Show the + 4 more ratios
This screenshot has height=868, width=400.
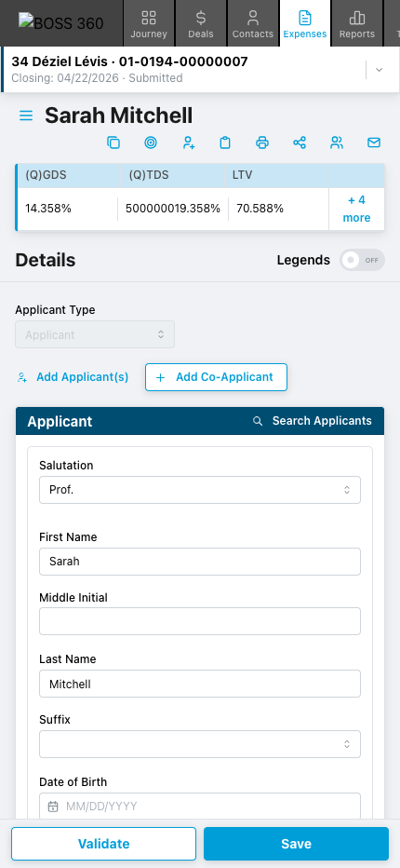[x=356, y=209]
